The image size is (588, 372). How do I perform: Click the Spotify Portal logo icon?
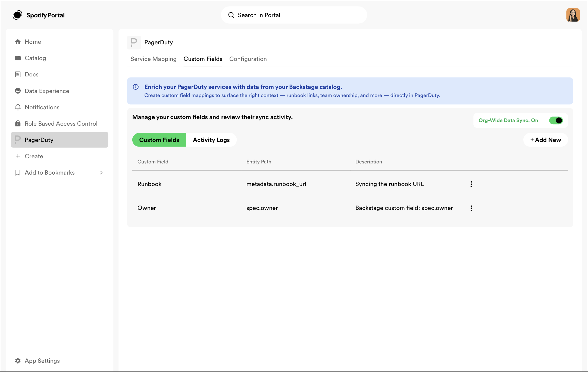(x=17, y=15)
